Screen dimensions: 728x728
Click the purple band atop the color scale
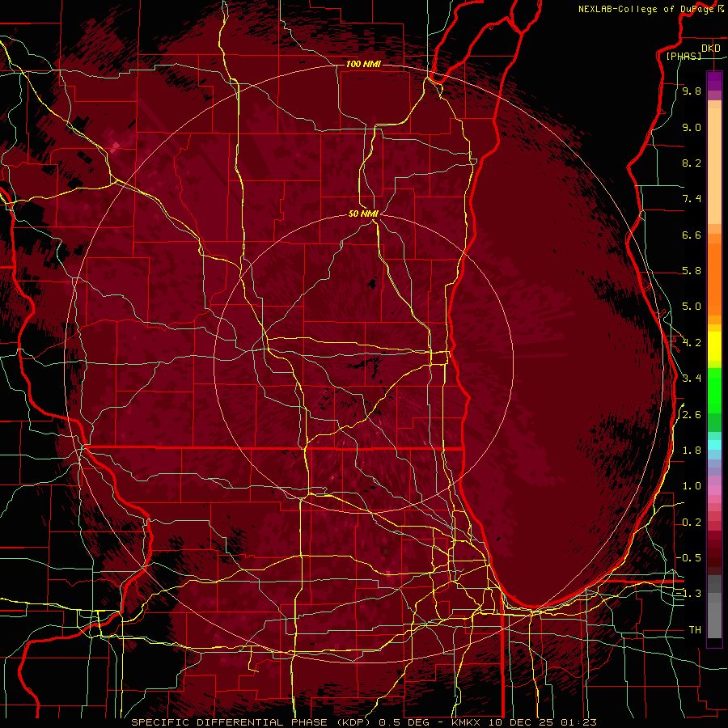714,81
